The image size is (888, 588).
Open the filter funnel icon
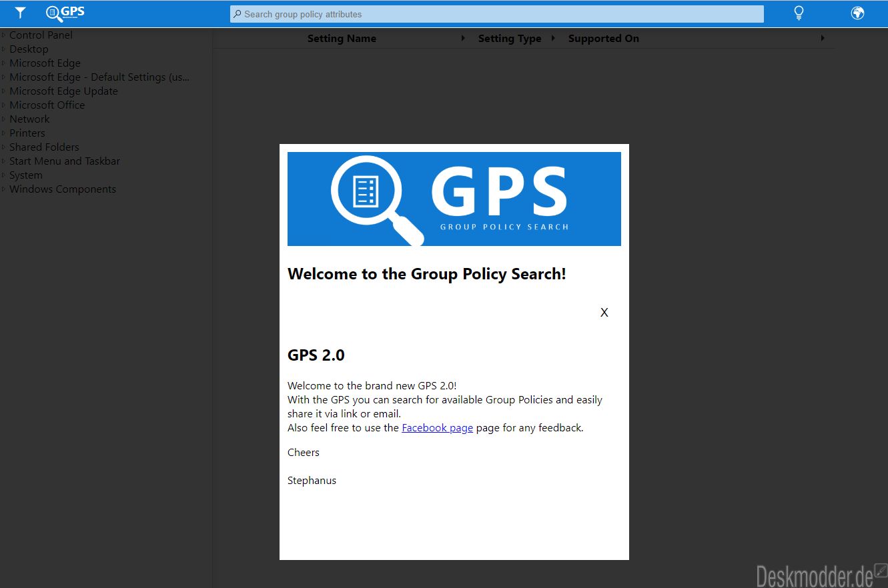[x=21, y=13]
